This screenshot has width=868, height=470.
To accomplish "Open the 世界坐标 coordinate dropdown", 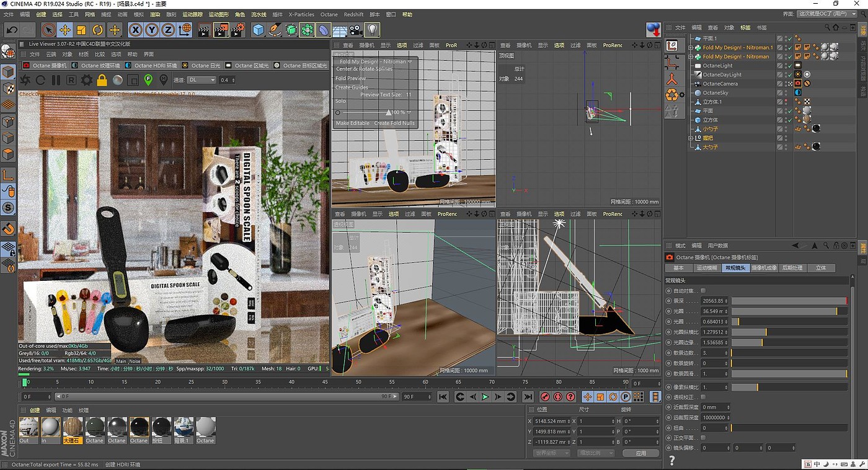I will tap(551, 453).
